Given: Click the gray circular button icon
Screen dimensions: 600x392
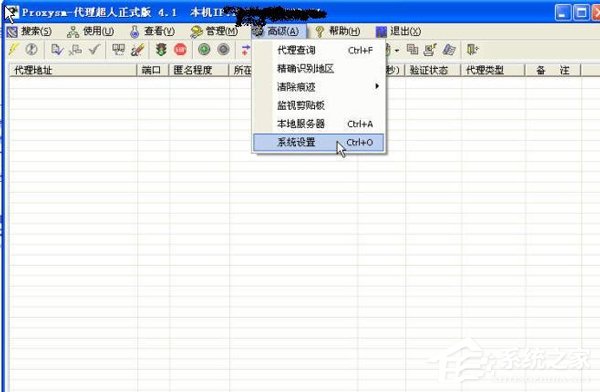Looking at the screenshot, I should click(x=223, y=49).
